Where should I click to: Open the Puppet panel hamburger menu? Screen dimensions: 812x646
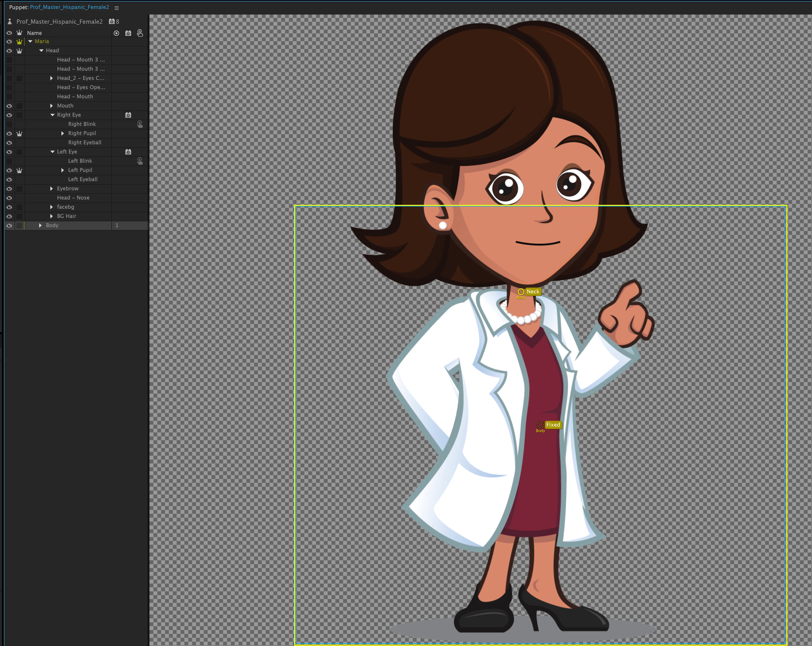[116, 8]
